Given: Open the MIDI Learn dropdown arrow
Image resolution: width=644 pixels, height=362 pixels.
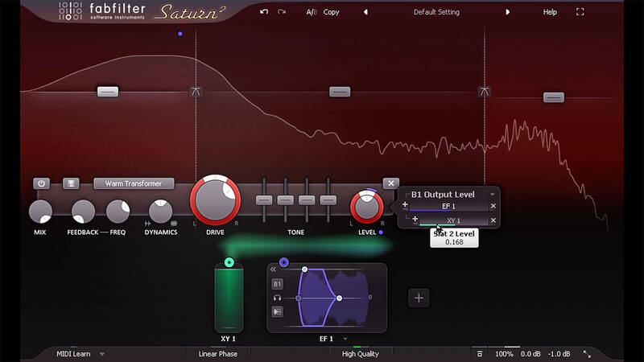Looking at the screenshot, I should (102, 354).
